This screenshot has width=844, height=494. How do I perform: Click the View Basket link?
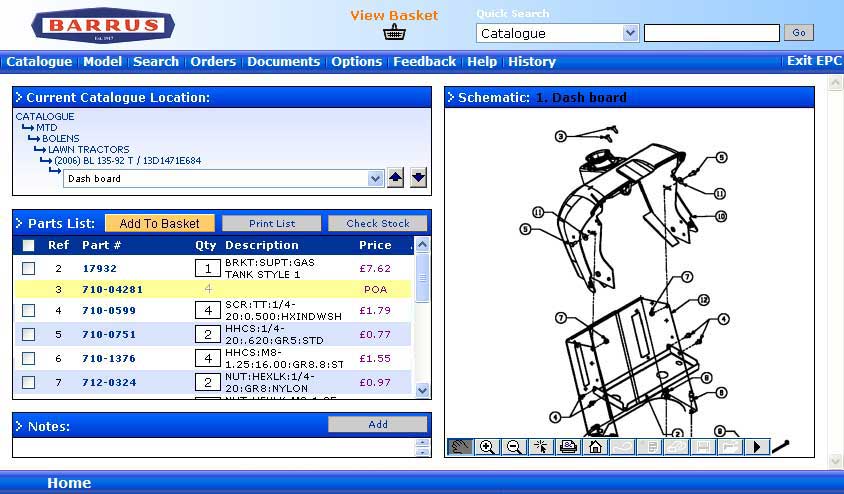394,15
